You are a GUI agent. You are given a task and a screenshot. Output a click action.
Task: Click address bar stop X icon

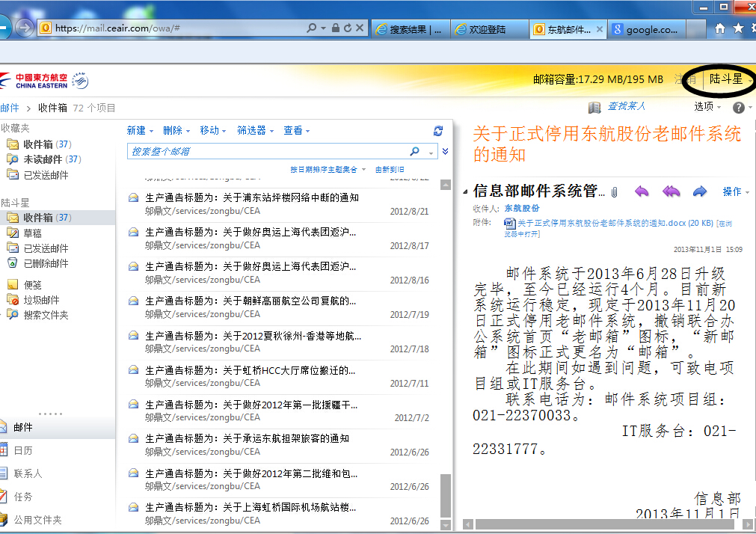pos(360,28)
